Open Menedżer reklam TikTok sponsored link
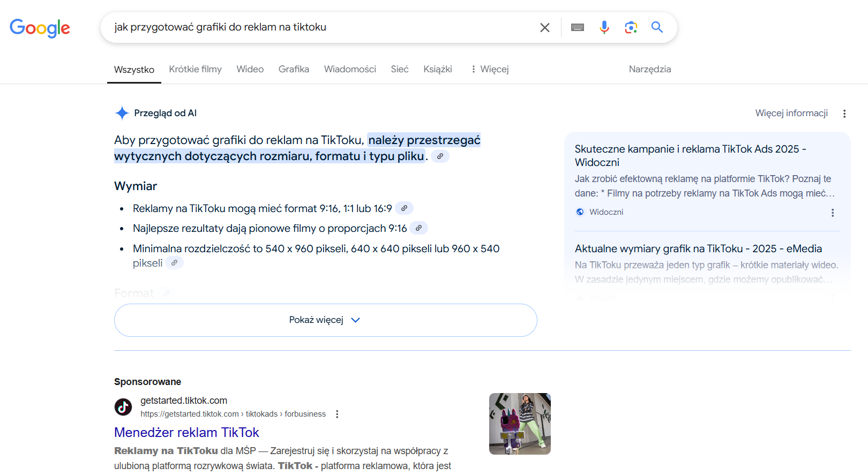The width and height of the screenshot is (868, 475). (186, 432)
